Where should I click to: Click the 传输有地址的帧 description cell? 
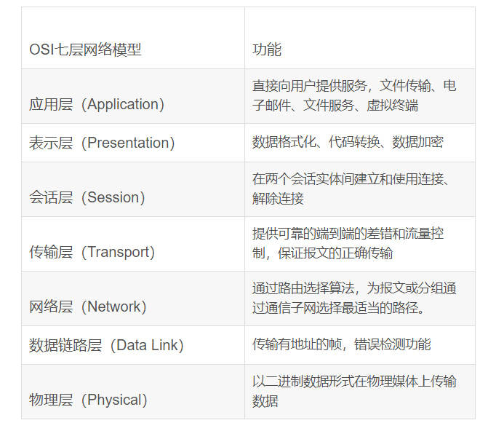[x=341, y=345]
